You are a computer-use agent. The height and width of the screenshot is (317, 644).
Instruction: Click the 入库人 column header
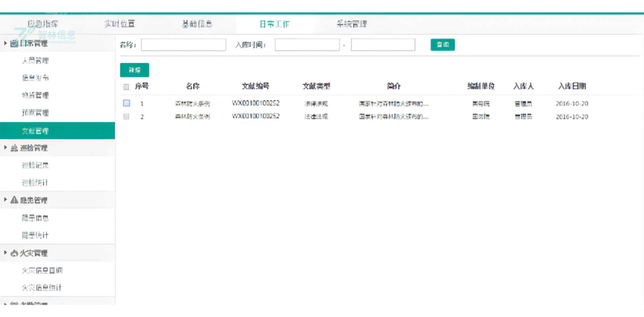pos(524,86)
